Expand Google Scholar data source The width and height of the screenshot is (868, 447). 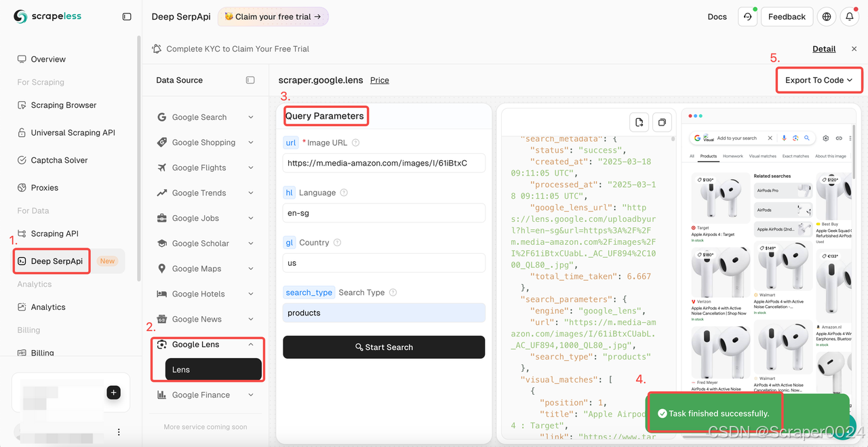(x=205, y=244)
